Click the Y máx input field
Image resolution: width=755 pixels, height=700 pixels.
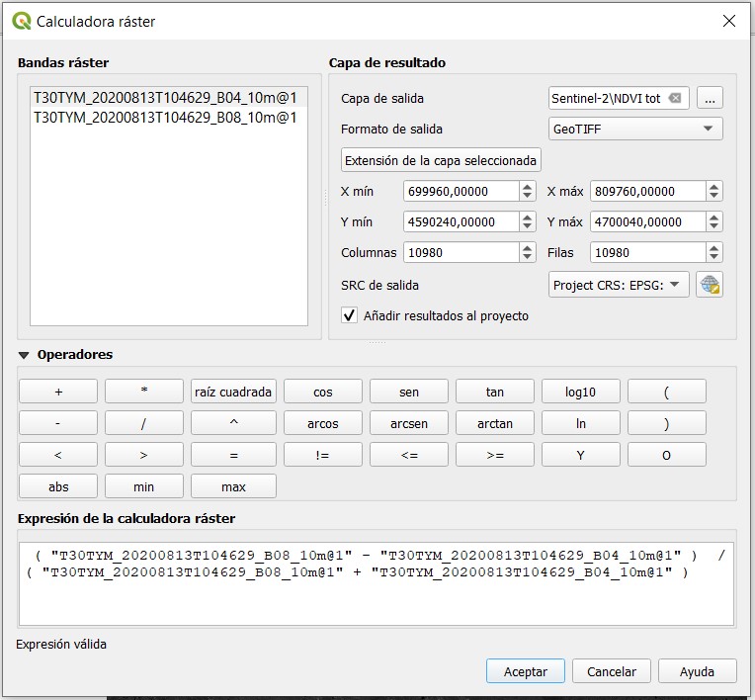[648, 221]
